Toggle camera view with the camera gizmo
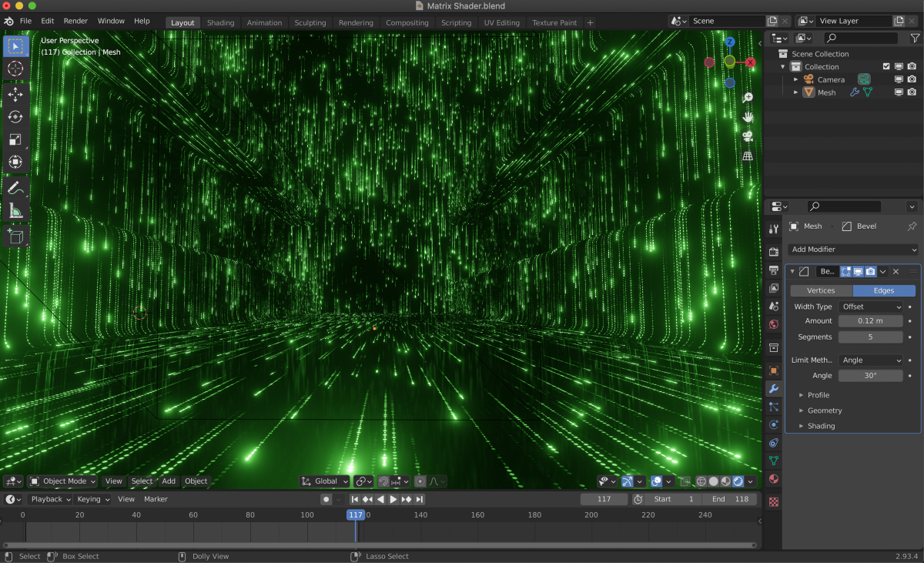This screenshot has height=563, width=924. 747,136
